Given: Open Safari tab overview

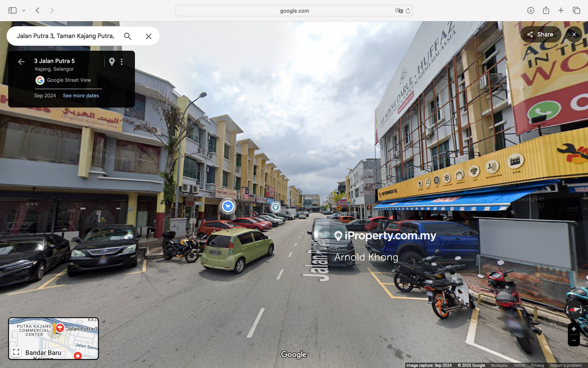Looking at the screenshot, I should [x=576, y=11].
